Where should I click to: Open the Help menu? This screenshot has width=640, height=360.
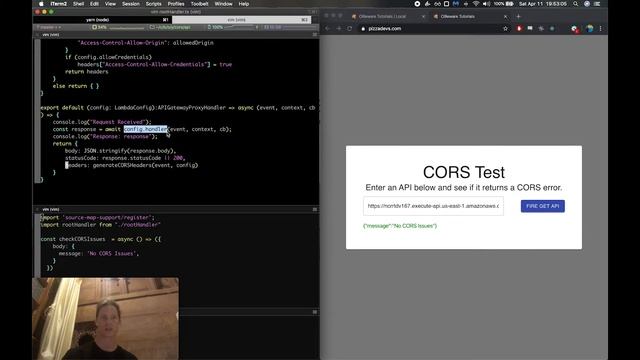(244, 4)
